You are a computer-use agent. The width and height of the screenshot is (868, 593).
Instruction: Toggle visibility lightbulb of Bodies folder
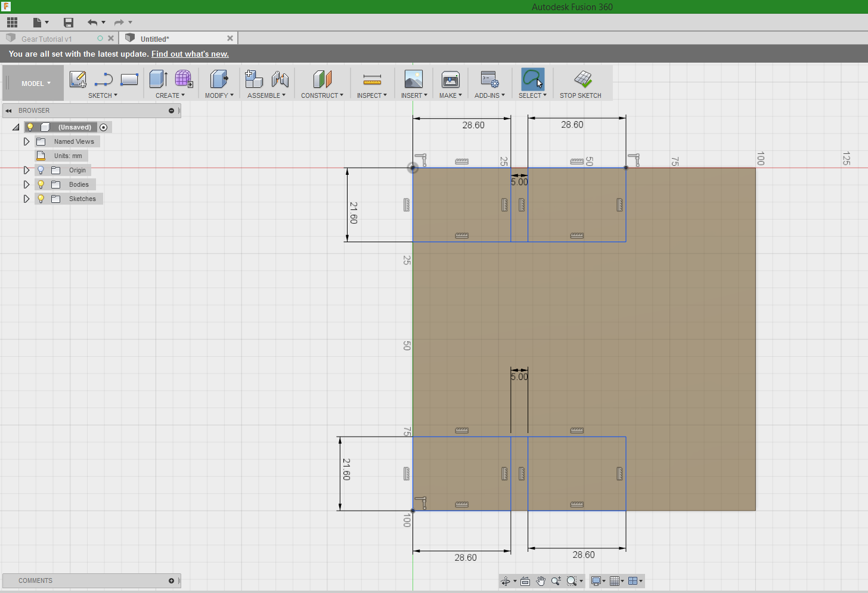tap(41, 184)
